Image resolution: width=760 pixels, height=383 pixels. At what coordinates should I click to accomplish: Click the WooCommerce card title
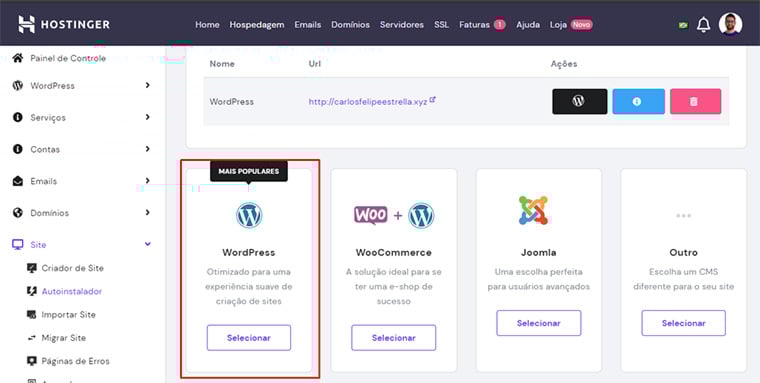coord(394,253)
